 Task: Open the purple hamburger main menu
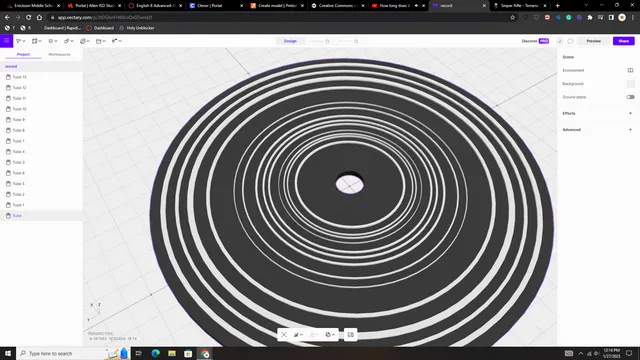(x=7, y=41)
